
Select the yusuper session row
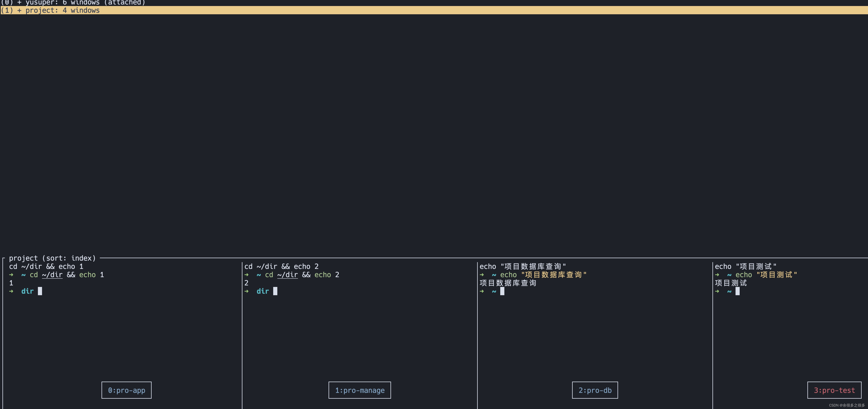pyautogui.click(x=434, y=3)
